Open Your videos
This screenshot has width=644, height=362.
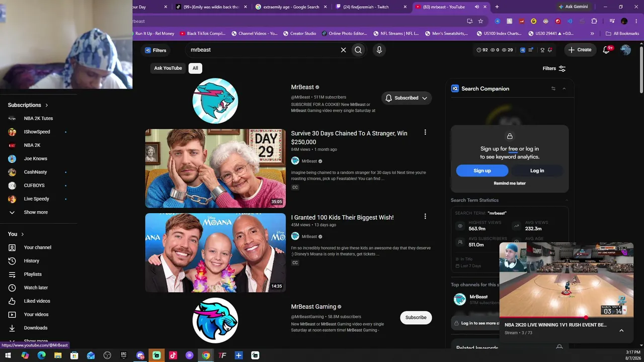point(36,314)
